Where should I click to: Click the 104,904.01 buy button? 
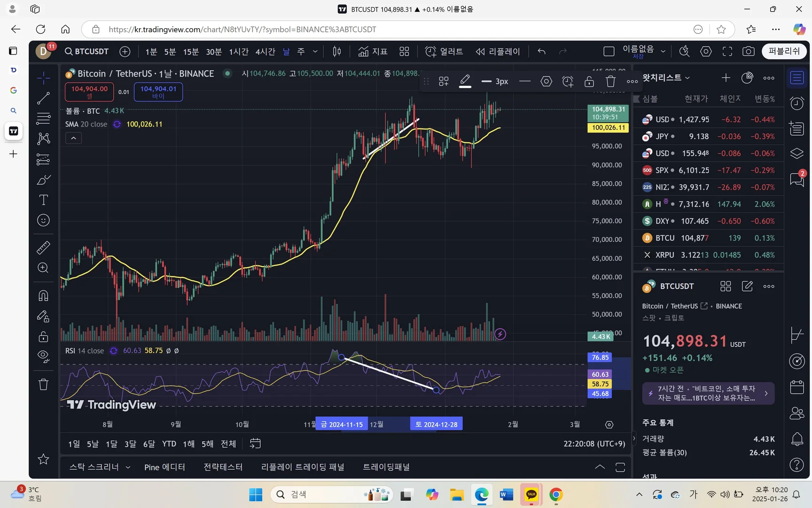(158, 92)
